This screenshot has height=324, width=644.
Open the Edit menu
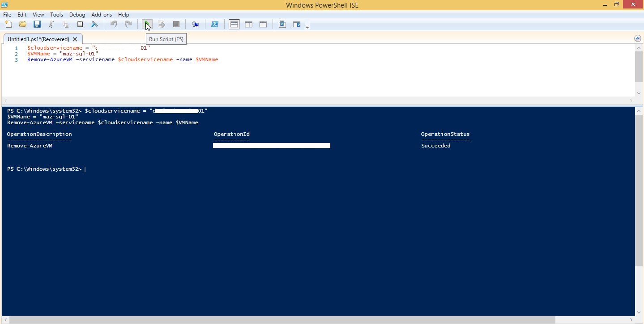[x=22, y=15]
